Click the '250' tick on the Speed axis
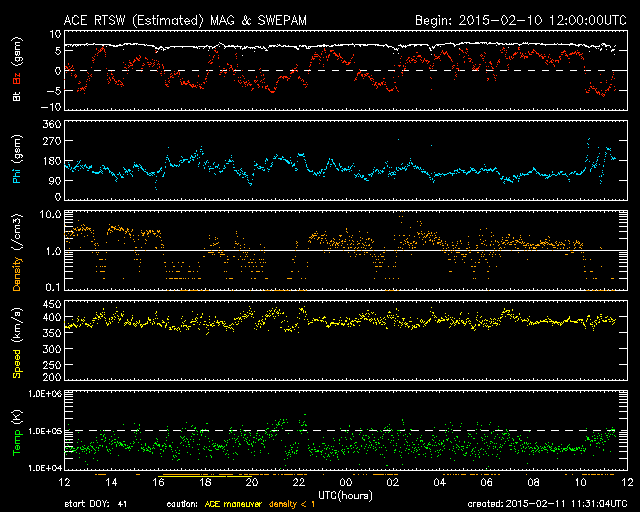Viewport: 640px width, 512px height. point(52,365)
